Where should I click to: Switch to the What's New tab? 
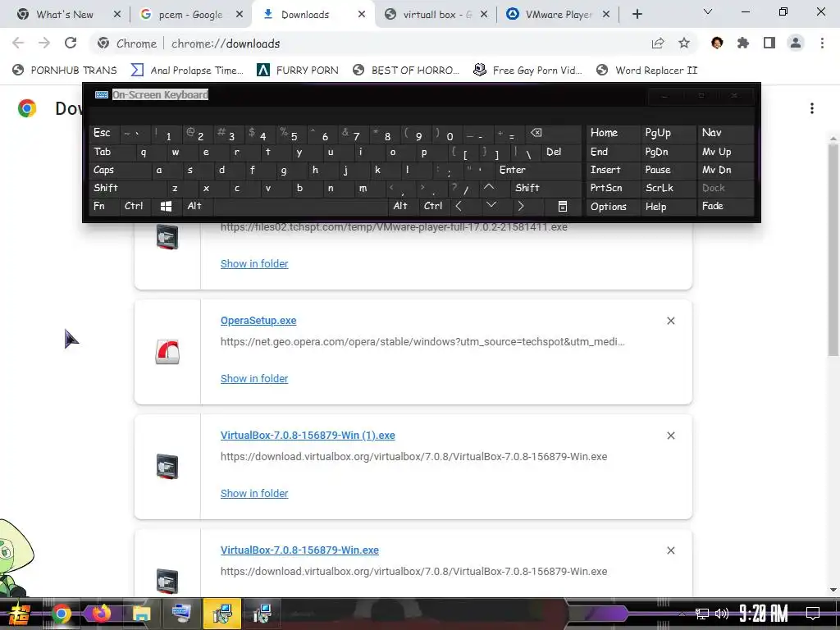pyautogui.click(x=65, y=15)
